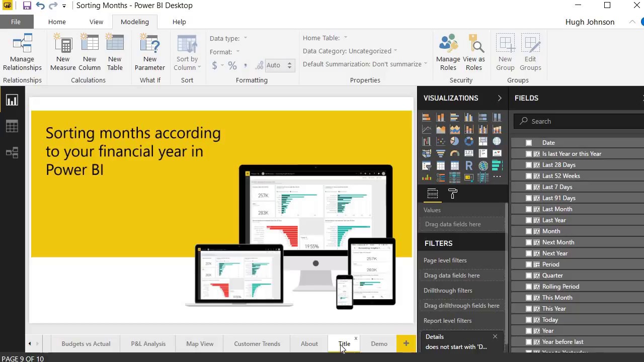This screenshot has width=644, height=362.
Task: Enable the Month field checkbox
Action: 529,231
